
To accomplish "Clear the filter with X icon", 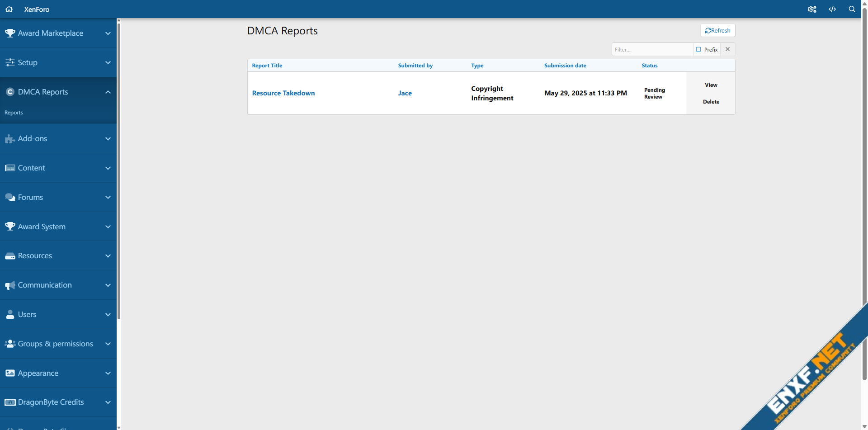I will (728, 49).
